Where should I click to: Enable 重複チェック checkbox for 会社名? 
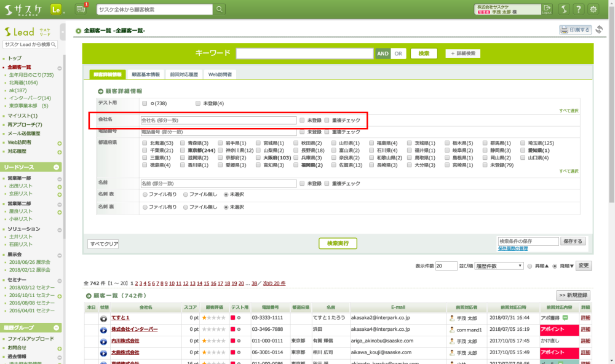tap(327, 121)
